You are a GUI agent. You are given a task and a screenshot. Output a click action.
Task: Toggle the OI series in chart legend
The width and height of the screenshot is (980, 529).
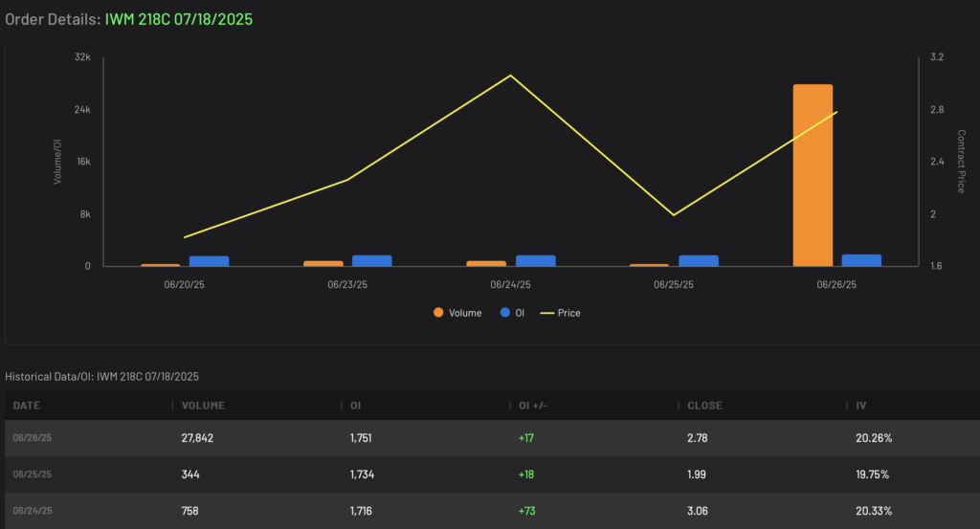tap(512, 313)
